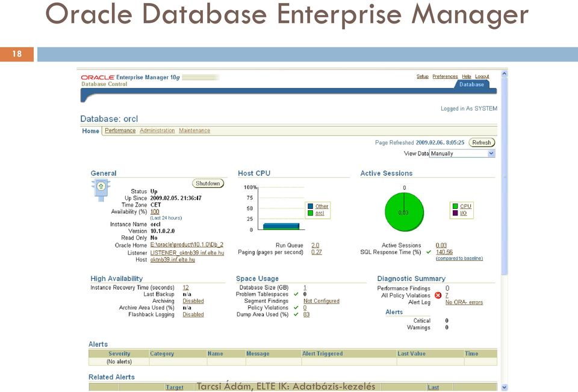Switch to the Performance tab
The height and width of the screenshot is (392, 578).
click(x=120, y=131)
